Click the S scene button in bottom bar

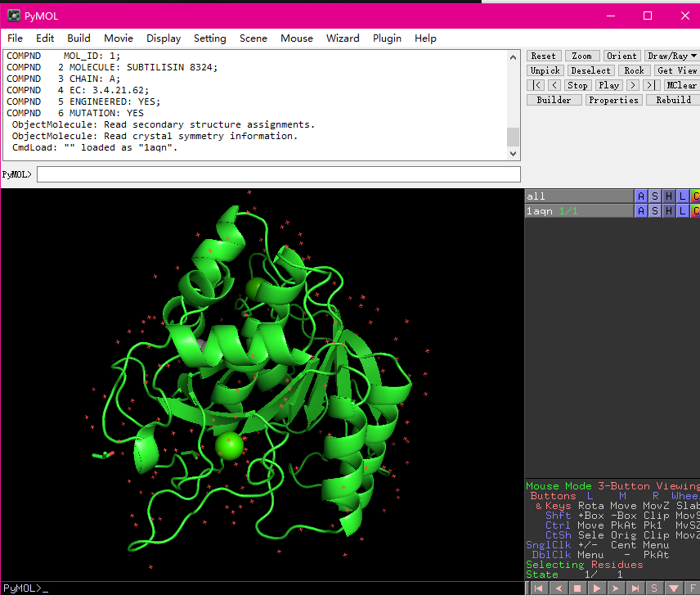[654, 588]
